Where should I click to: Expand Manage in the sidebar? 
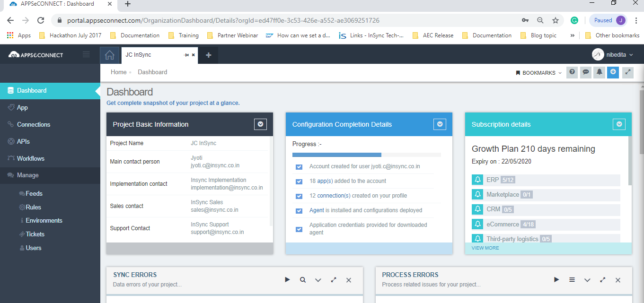(50, 175)
